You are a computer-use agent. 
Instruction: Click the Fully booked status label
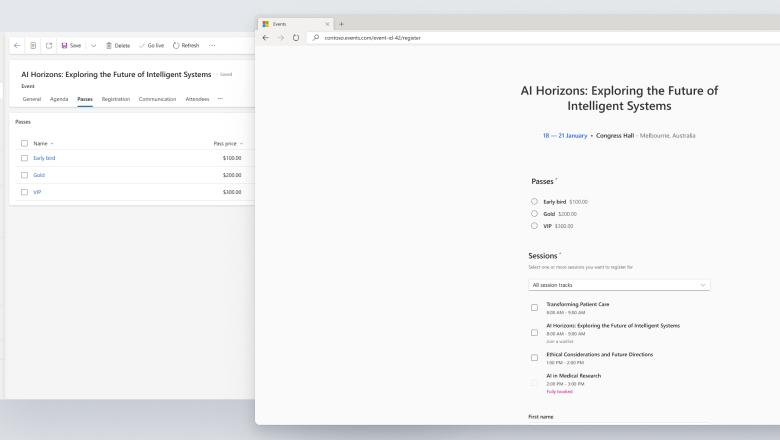point(560,392)
